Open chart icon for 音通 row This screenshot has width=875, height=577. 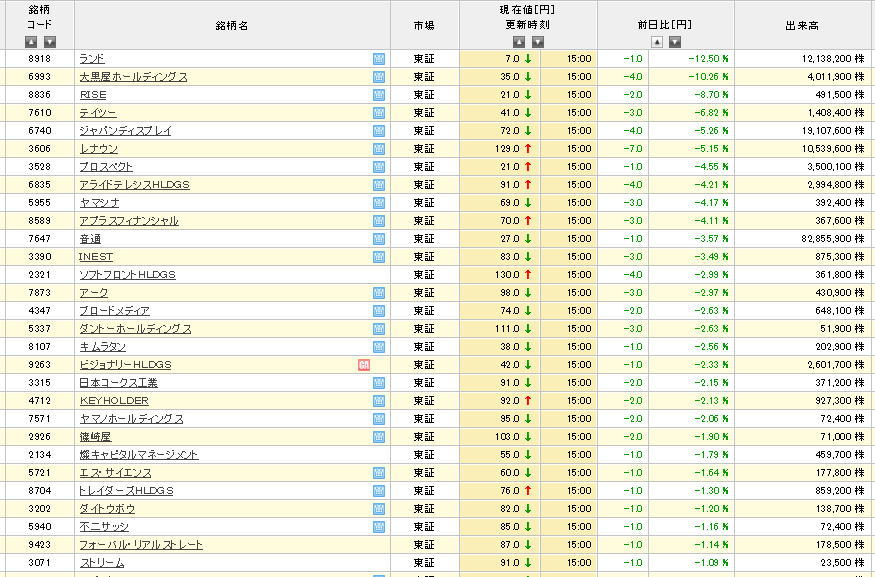(379, 239)
